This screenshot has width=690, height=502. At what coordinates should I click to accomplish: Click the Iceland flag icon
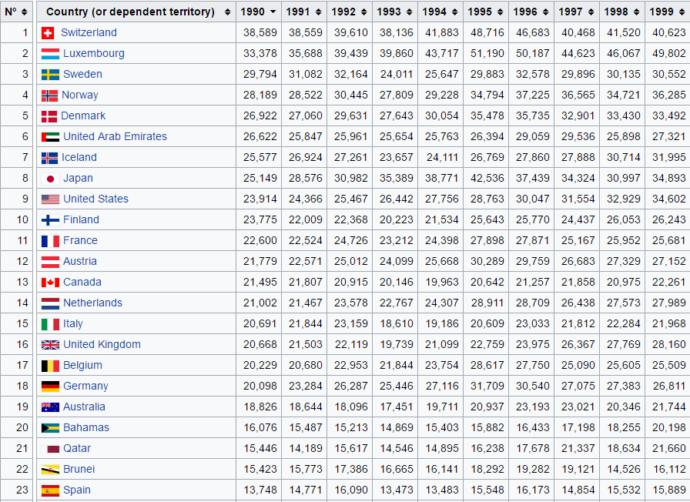[x=49, y=158]
